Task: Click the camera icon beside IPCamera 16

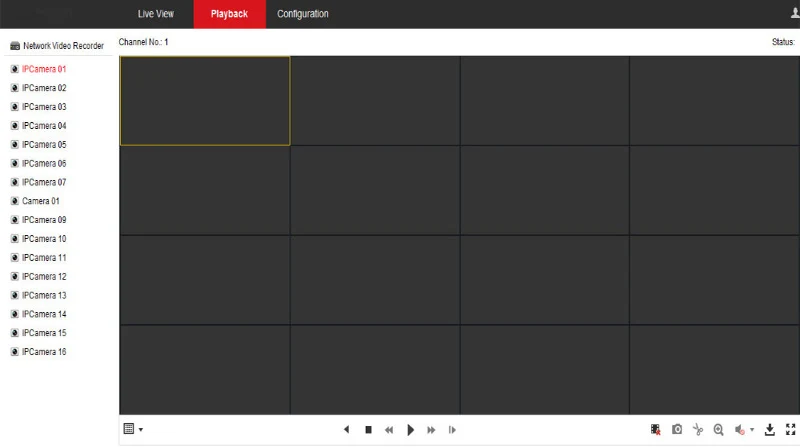Action: tap(14, 352)
